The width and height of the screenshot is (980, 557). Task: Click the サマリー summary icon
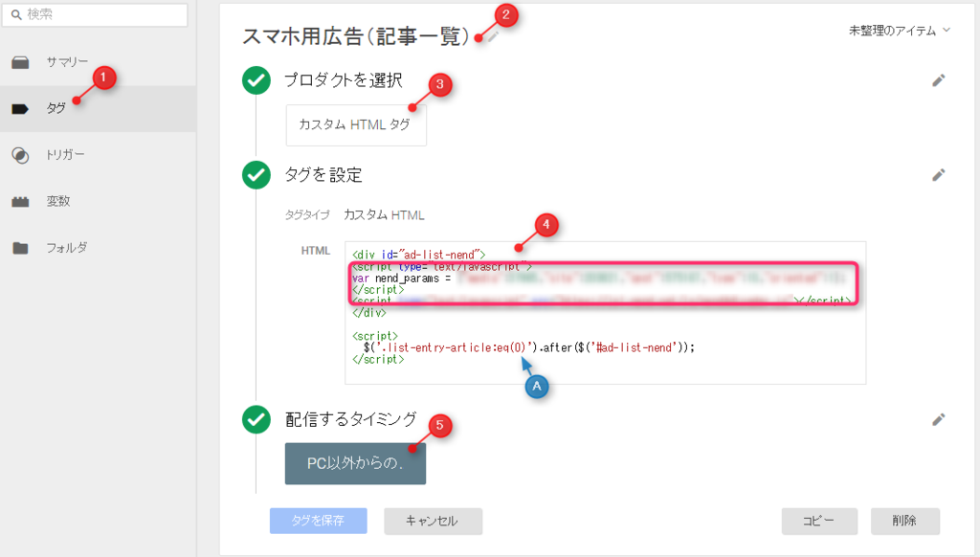20,62
